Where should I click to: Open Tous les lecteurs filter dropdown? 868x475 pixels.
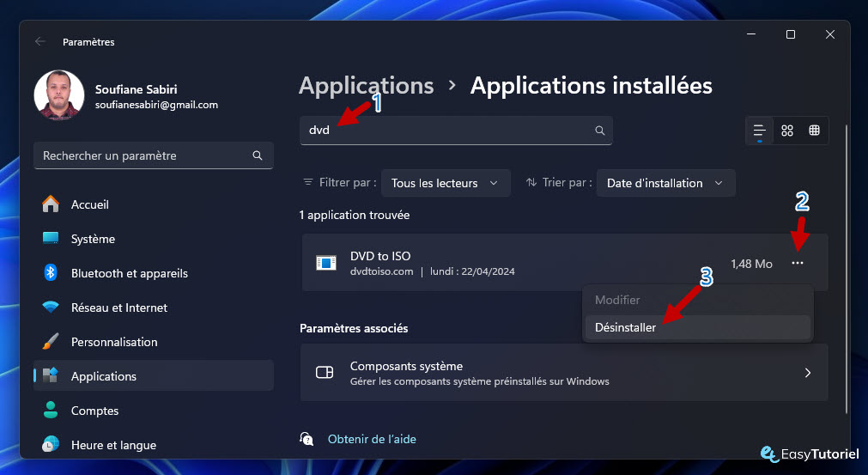446,183
